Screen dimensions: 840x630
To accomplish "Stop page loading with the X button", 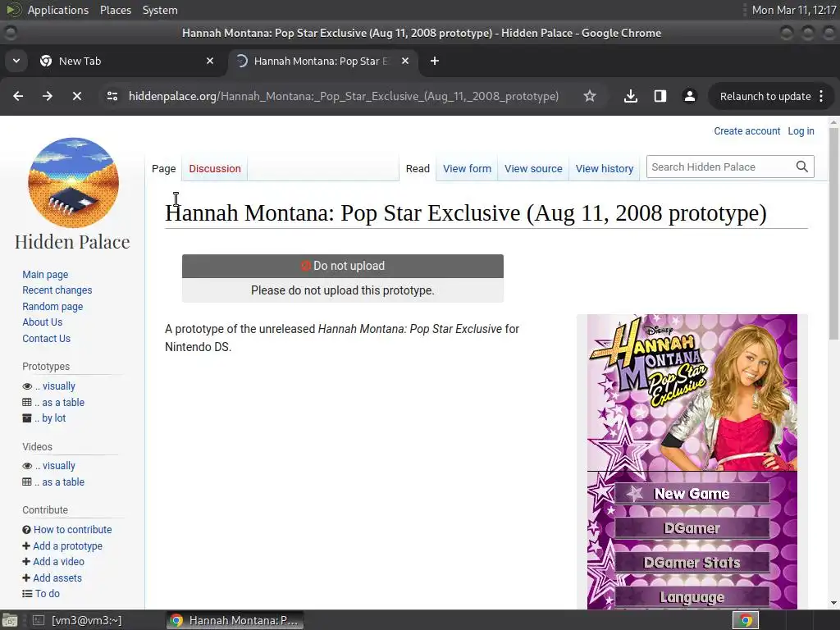I will coord(77,97).
